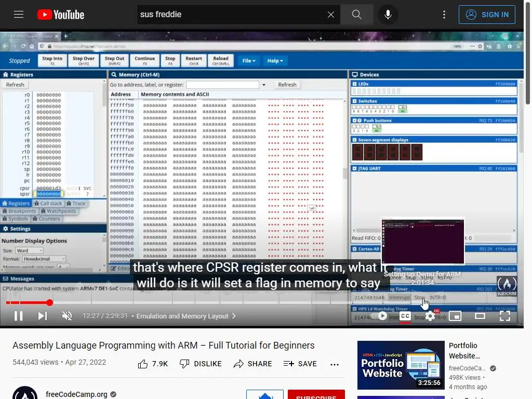Open the address field dropdown arrow
Viewport: 532px width, 399px height.
tap(263, 85)
